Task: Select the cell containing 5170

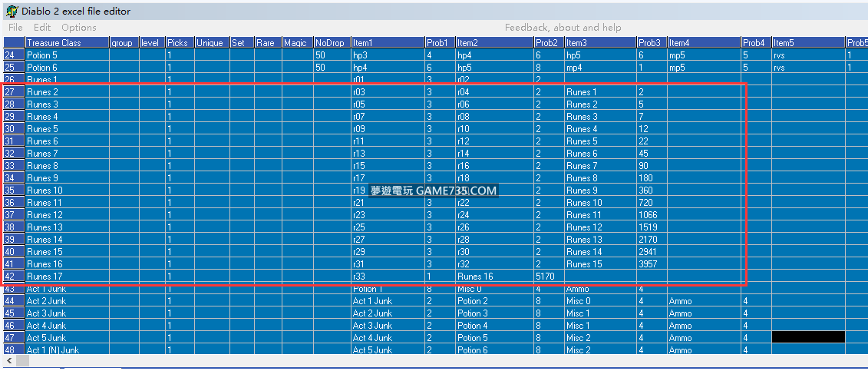Action: click(548, 277)
